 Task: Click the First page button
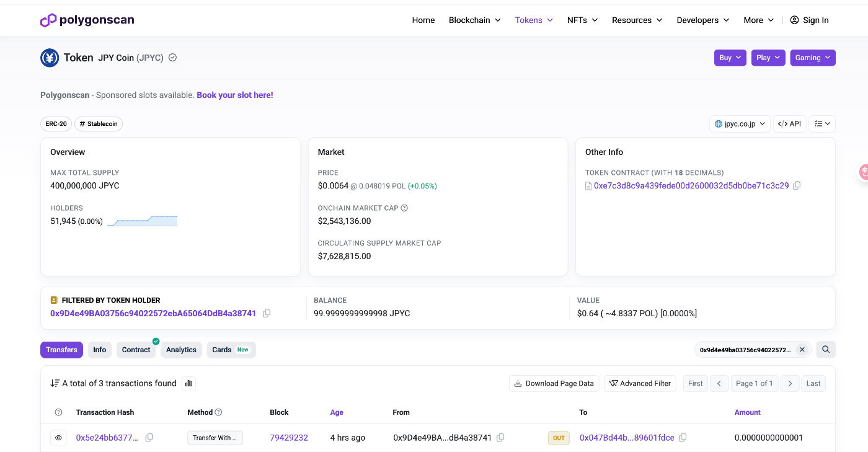[x=696, y=383]
